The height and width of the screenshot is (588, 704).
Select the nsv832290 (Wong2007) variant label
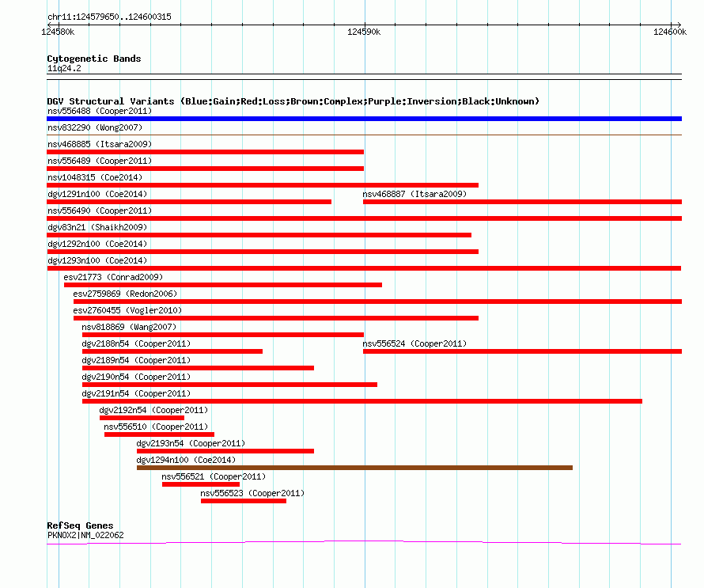coord(95,127)
